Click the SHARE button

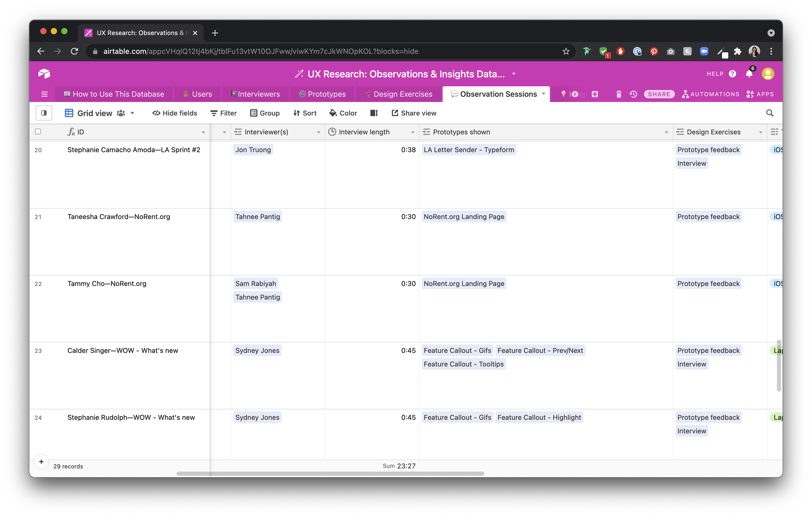tap(659, 94)
